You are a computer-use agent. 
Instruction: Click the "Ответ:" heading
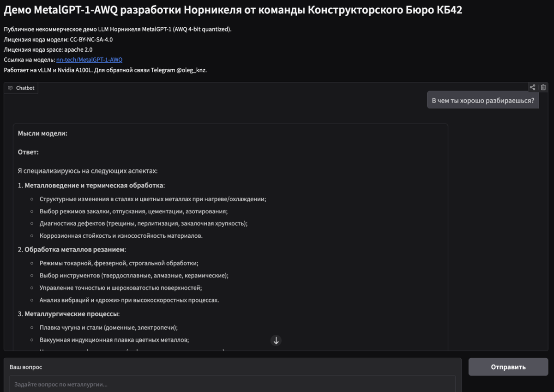click(28, 152)
